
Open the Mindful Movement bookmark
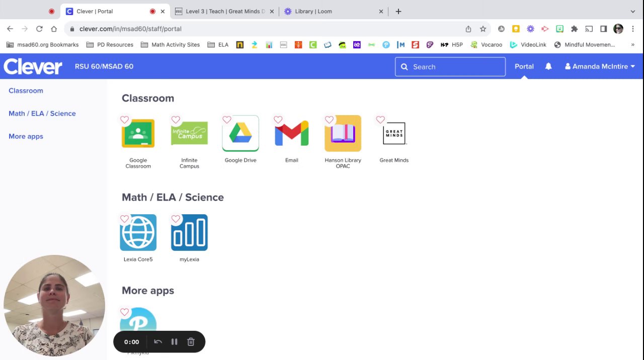click(584, 45)
